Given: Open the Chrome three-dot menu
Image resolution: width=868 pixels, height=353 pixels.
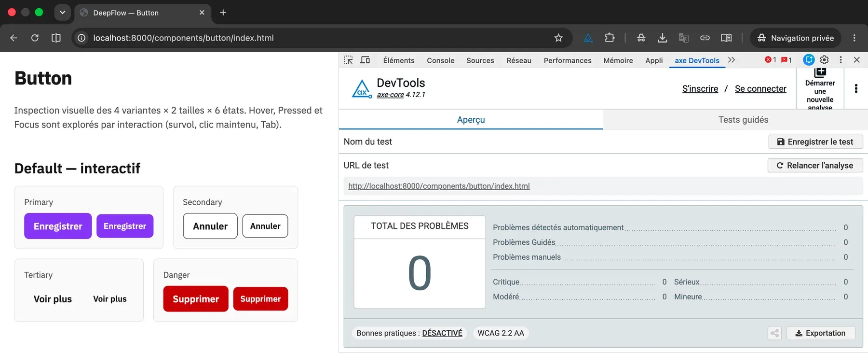Looking at the screenshot, I should tap(854, 38).
